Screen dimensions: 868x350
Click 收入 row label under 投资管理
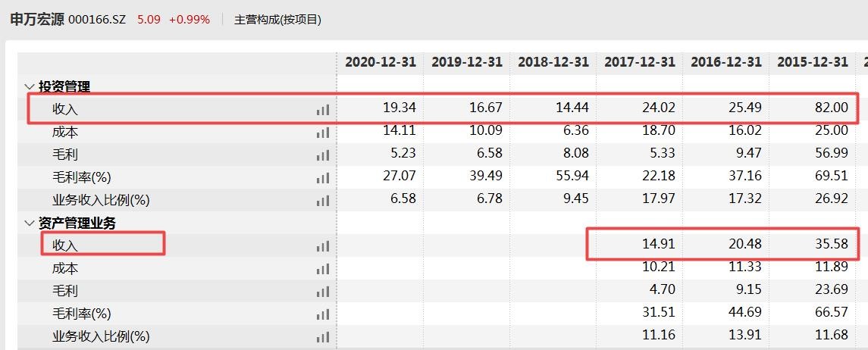pos(65,110)
